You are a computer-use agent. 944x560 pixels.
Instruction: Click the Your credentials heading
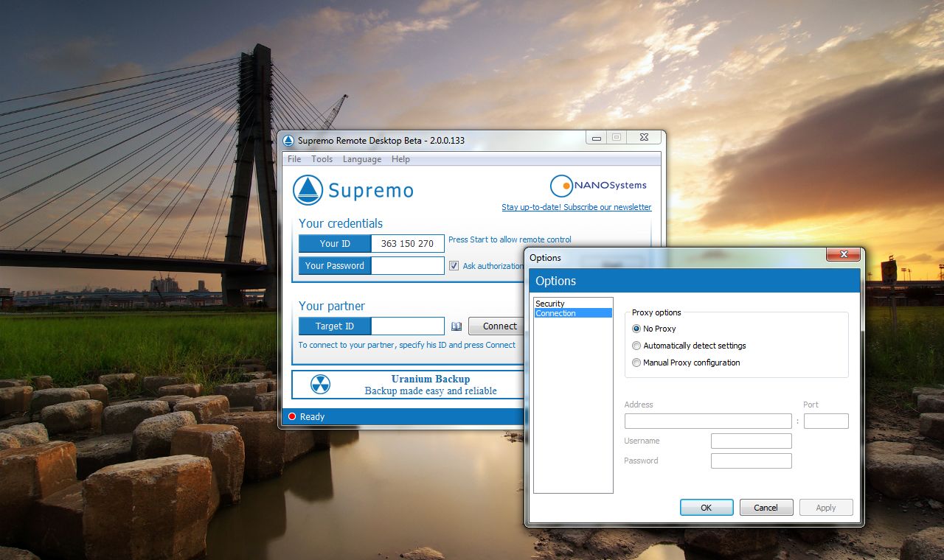pyautogui.click(x=341, y=223)
